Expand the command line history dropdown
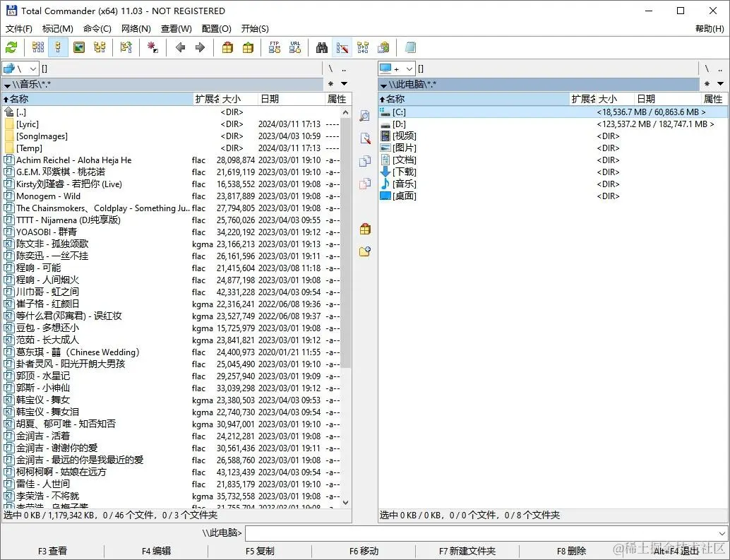The width and height of the screenshot is (730, 560). coord(722,533)
